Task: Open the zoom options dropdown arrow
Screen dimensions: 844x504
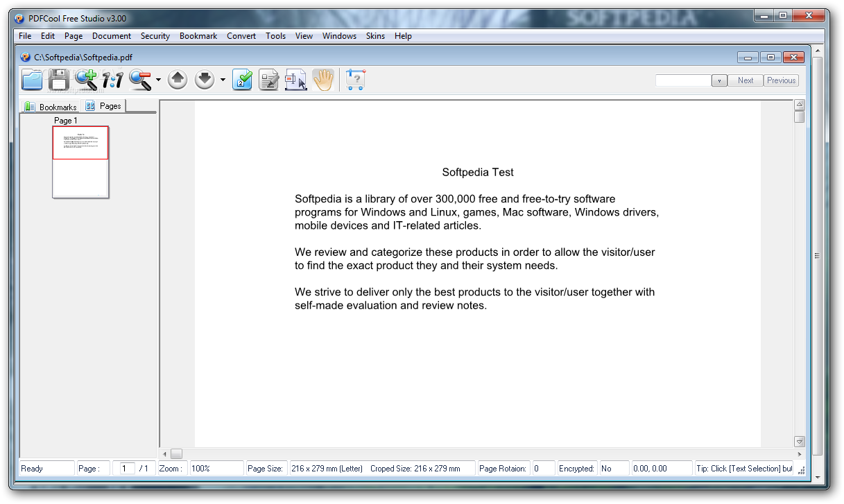Action: (x=158, y=80)
